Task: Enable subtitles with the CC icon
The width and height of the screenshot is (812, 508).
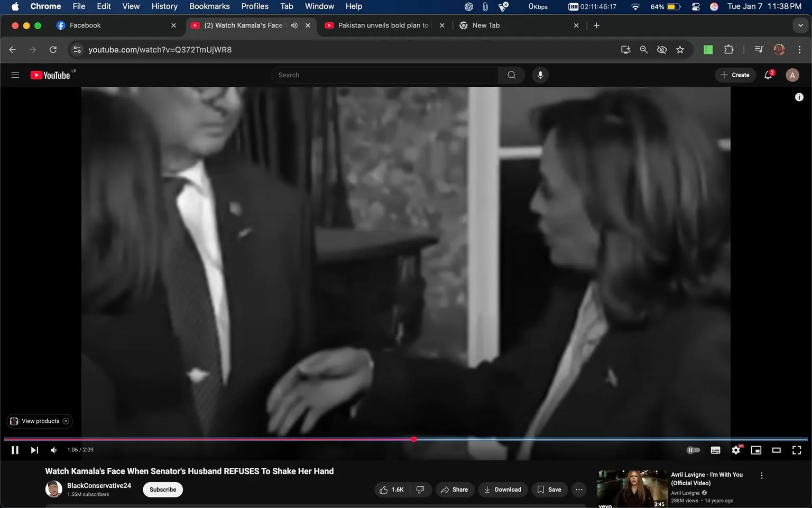Action: tap(715, 450)
